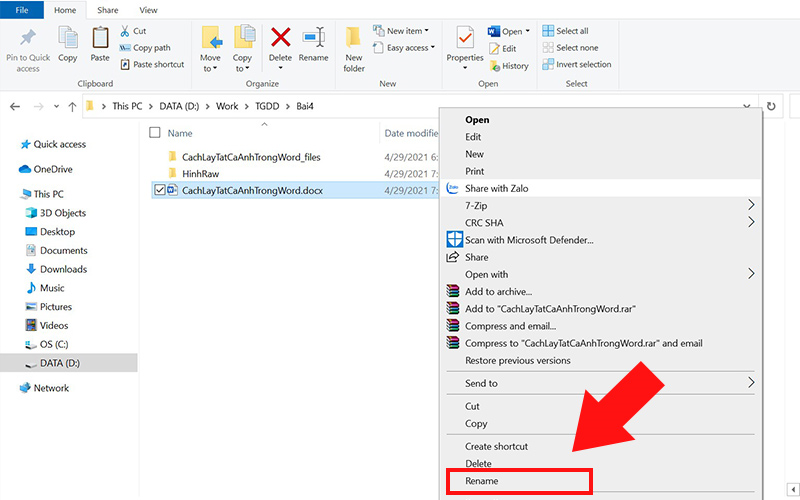This screenshot has height=500, width=800.
Task: Switch to the Share ribbon tab
Action: tap(108, 10)
